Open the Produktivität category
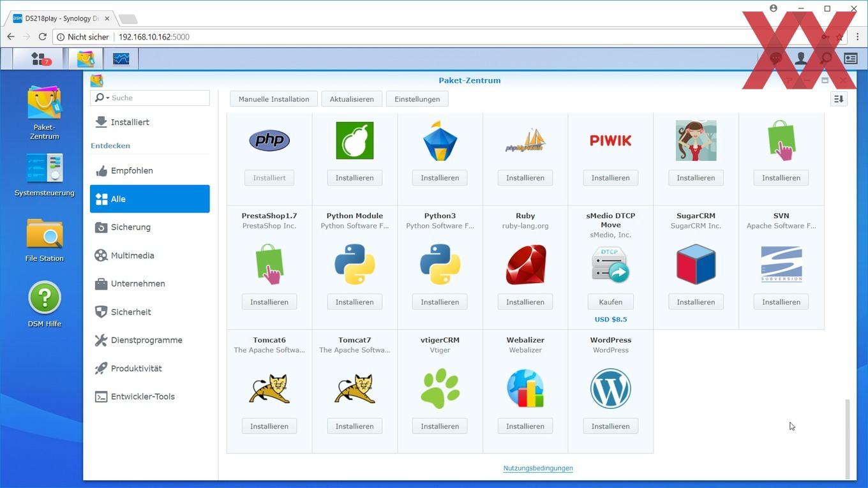Viewport: 868px width, 488px height. 150,368
